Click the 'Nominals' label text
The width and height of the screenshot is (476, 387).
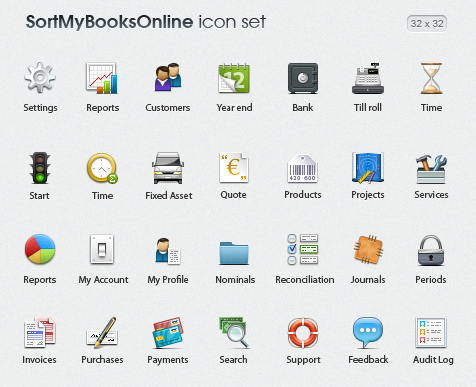point(235,280)
